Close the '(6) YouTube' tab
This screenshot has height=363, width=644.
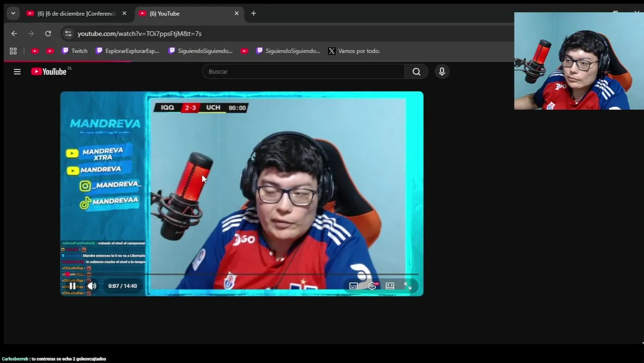pyautogui.click(x=236, y=14)
